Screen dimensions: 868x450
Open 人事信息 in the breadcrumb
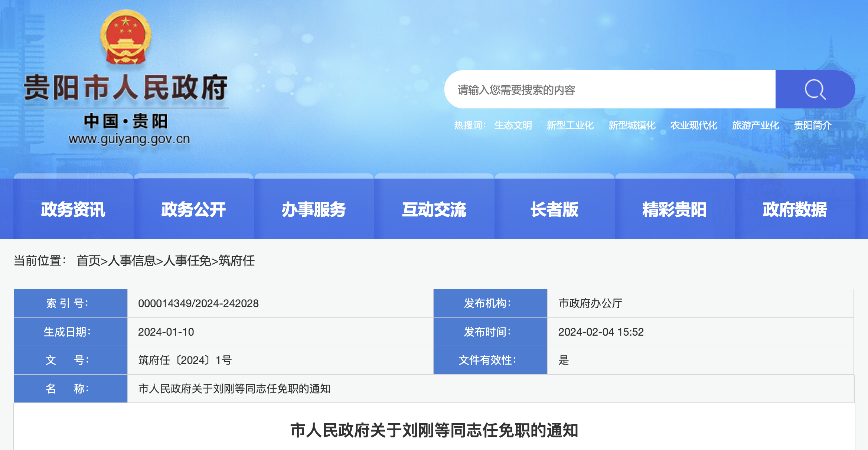coord(131,261)
